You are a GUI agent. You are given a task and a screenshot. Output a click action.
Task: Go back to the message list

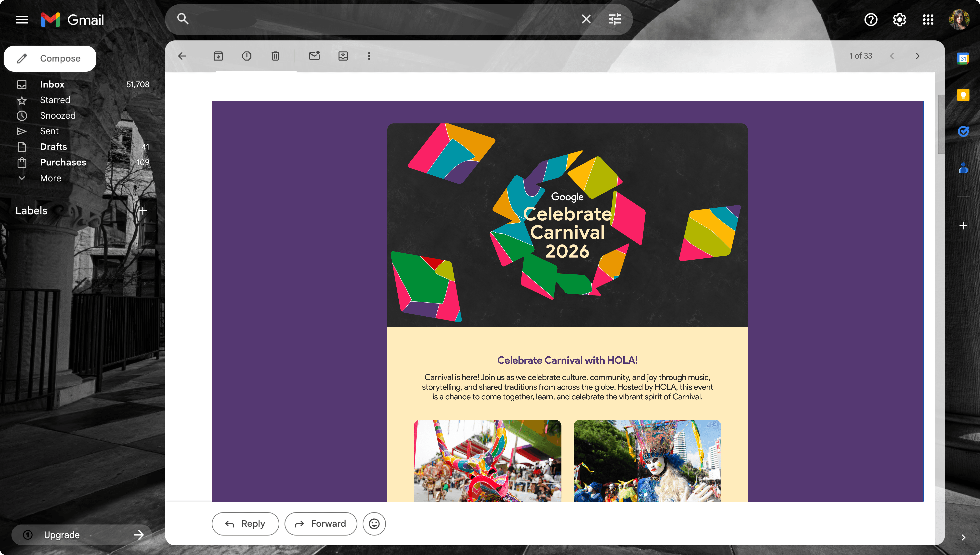pos(182,56)
